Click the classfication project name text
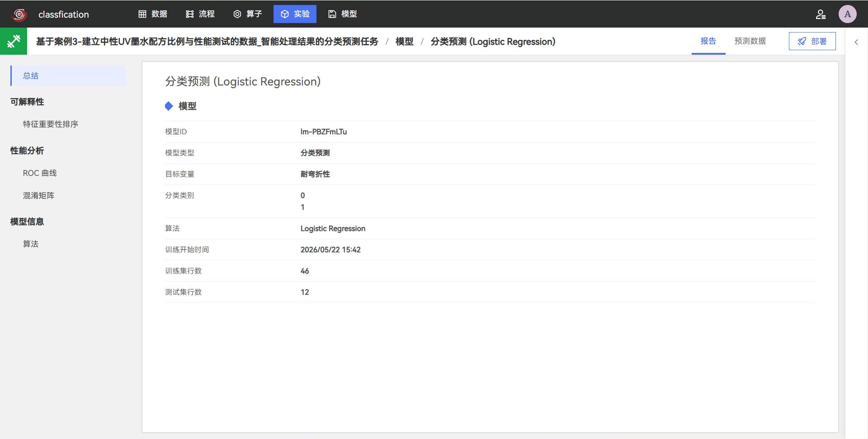 pos(64,14)
